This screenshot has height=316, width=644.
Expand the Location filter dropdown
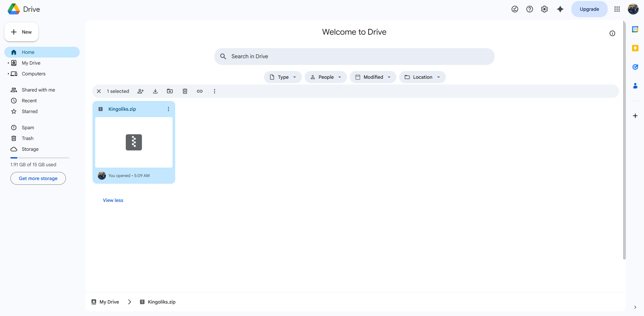point(422,77)
